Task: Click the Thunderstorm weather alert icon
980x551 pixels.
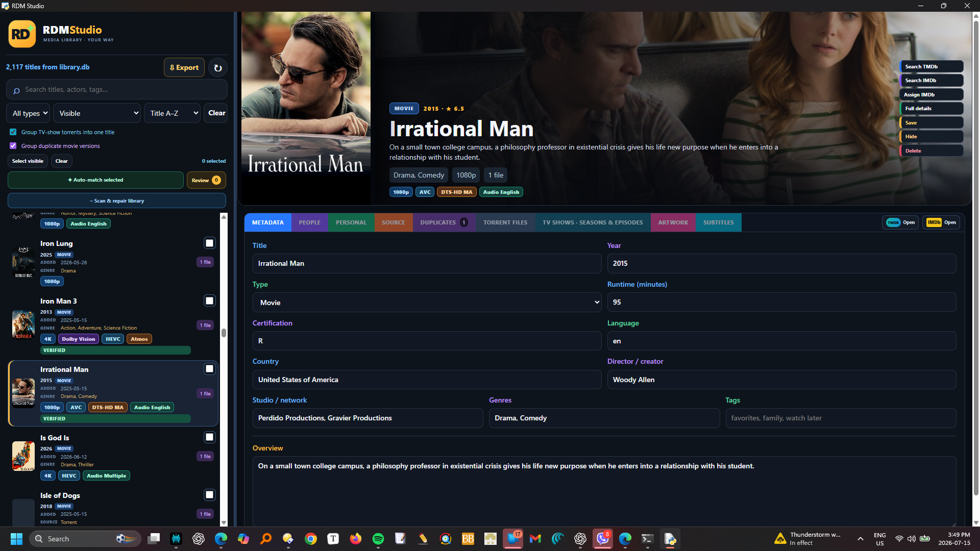Action: tap(780, 539)
